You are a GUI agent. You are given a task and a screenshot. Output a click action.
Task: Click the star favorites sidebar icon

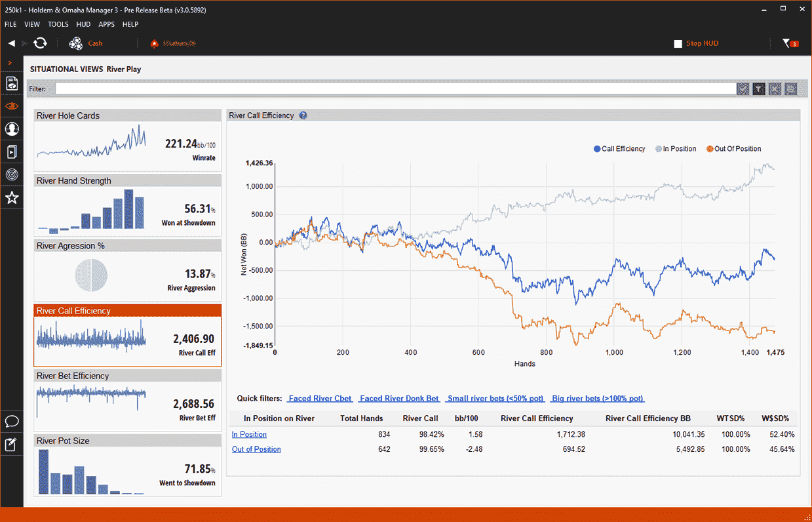[x=11, y=197]
